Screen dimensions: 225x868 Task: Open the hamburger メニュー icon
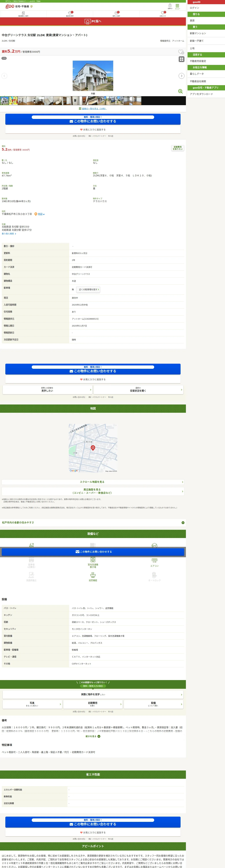[177, 6]
